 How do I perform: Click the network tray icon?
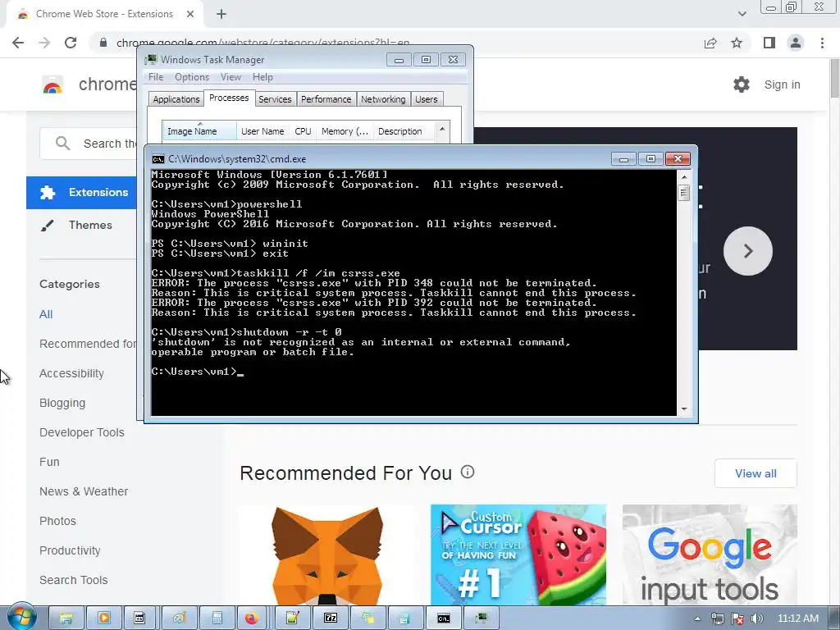coord(717,619)
